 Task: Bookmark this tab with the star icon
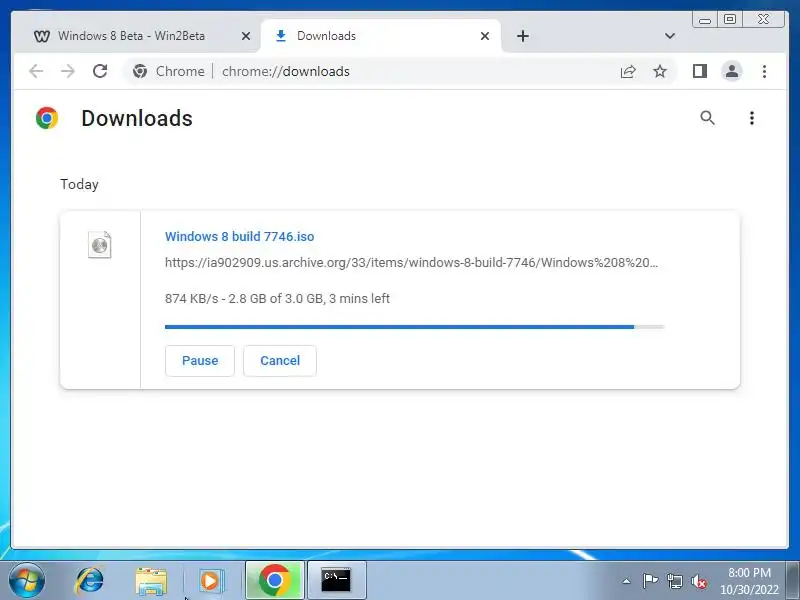(660, 71)
